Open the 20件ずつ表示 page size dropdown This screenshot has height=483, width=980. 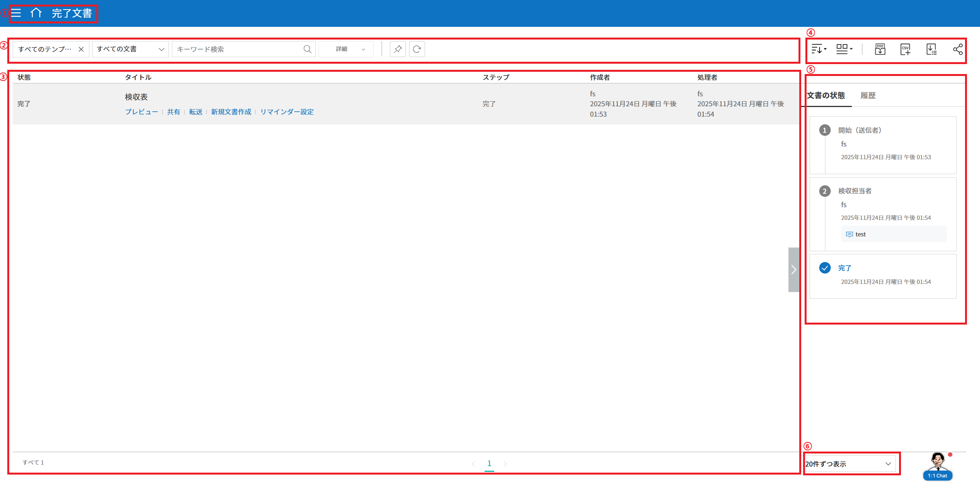[x=850, y=464]
